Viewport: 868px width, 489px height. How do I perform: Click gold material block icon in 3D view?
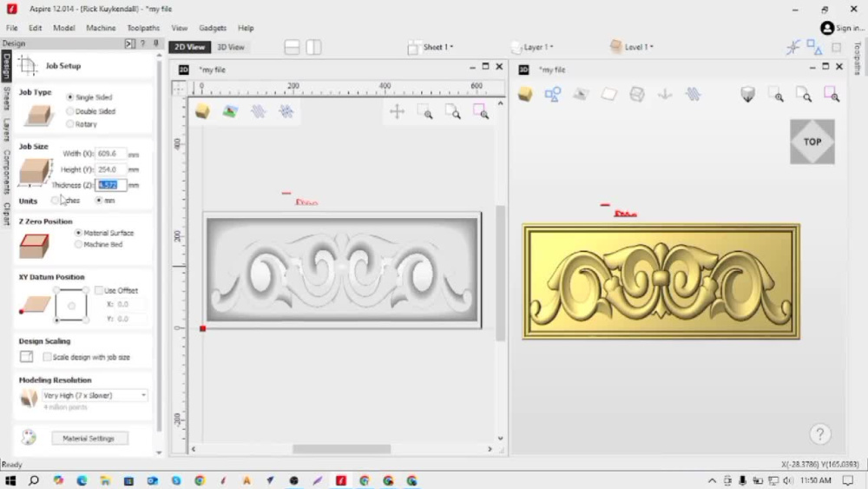pyautogui.click(x=525, y=94)
